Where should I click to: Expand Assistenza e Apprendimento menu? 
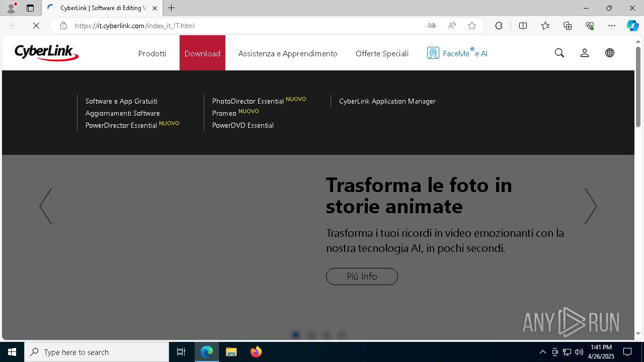(288, 53)
